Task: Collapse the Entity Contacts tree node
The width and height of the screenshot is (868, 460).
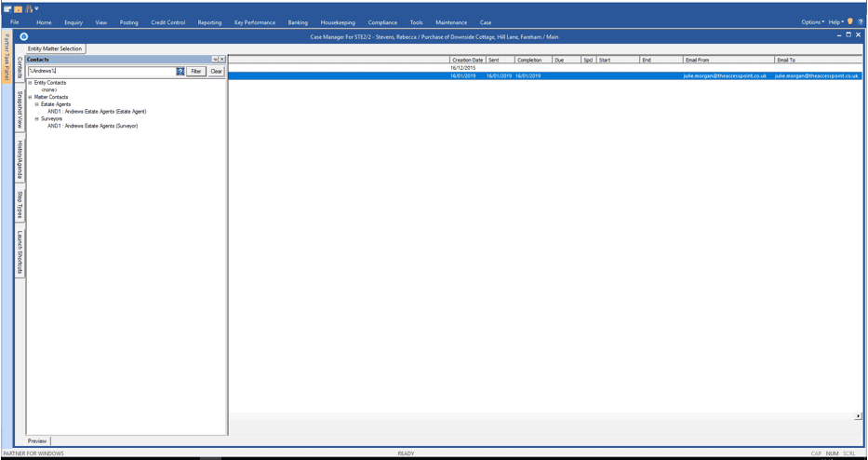Action: coord(30,83)
